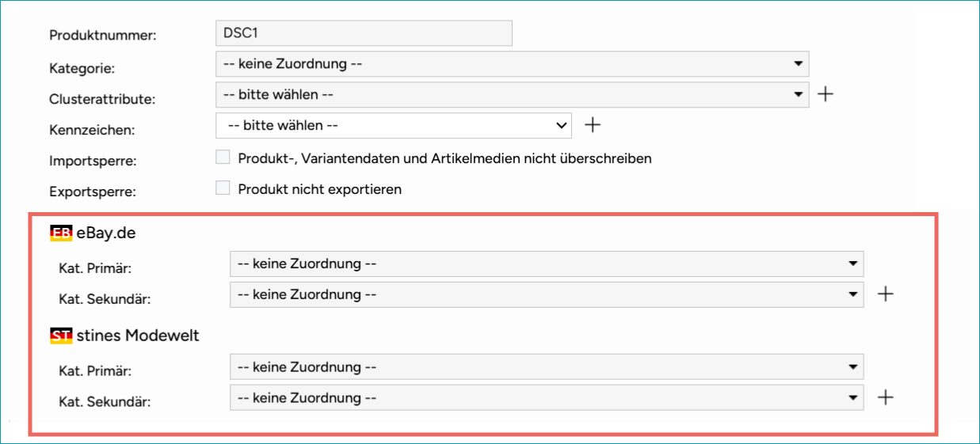
Task: Tick Produkt nicht exportieren checkbox
Action: click(x=223, y=188)
